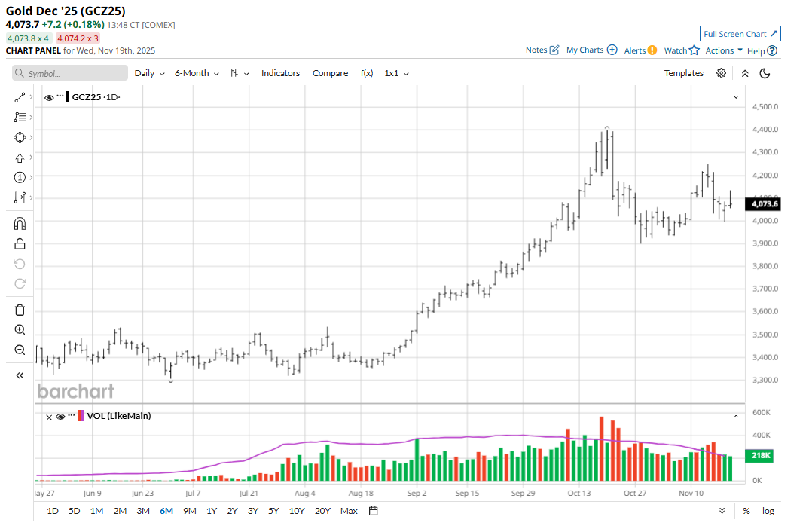Screen dimensions: 812x526
Task: Open the f(x) expressions menu
Action: point(367,73)
